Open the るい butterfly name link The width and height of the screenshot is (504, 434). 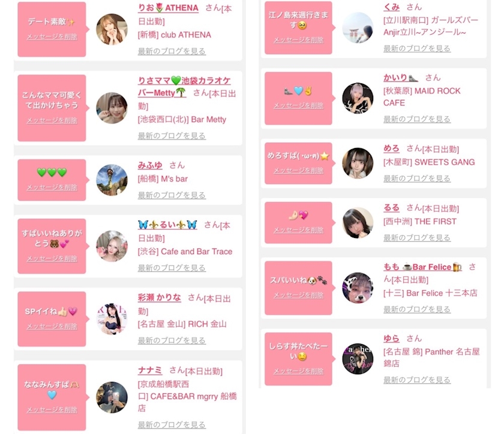[167, 225]
